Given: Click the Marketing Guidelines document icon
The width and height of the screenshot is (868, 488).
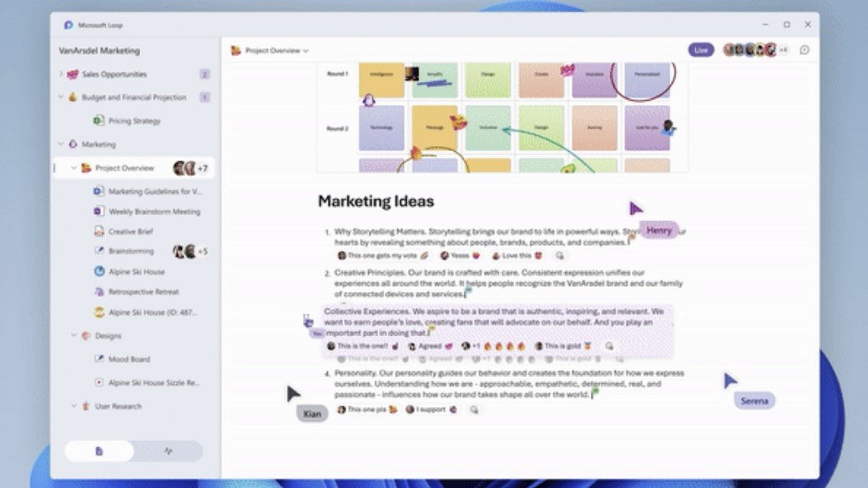Looking at the screenshot, I should [x=98, y=191].
